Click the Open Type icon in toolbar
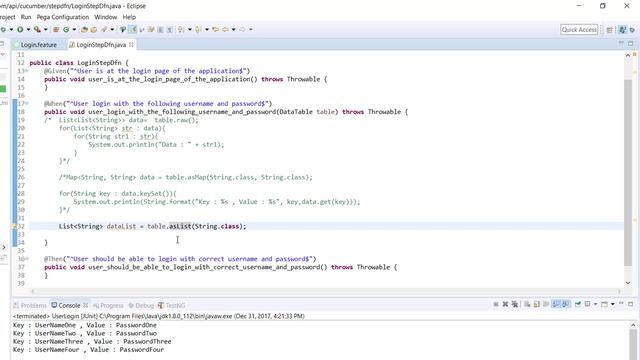 84,29
